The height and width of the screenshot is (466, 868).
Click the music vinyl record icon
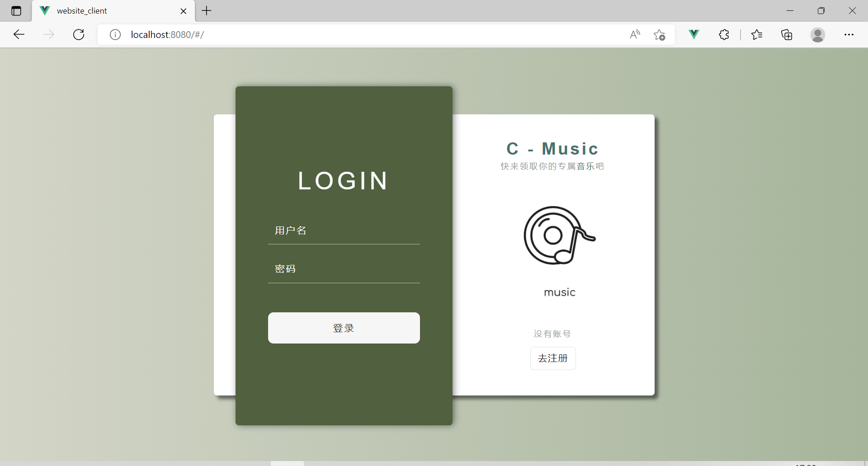tap(560, 235)
